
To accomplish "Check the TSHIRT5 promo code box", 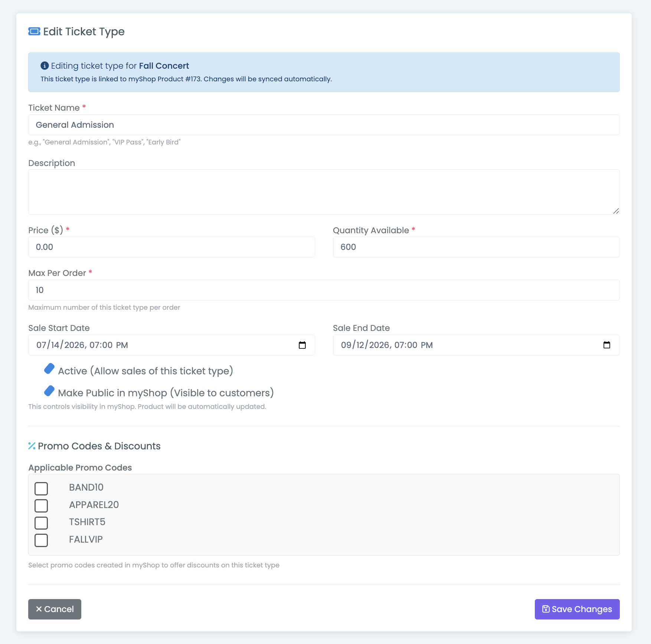I will coord(41,523).
